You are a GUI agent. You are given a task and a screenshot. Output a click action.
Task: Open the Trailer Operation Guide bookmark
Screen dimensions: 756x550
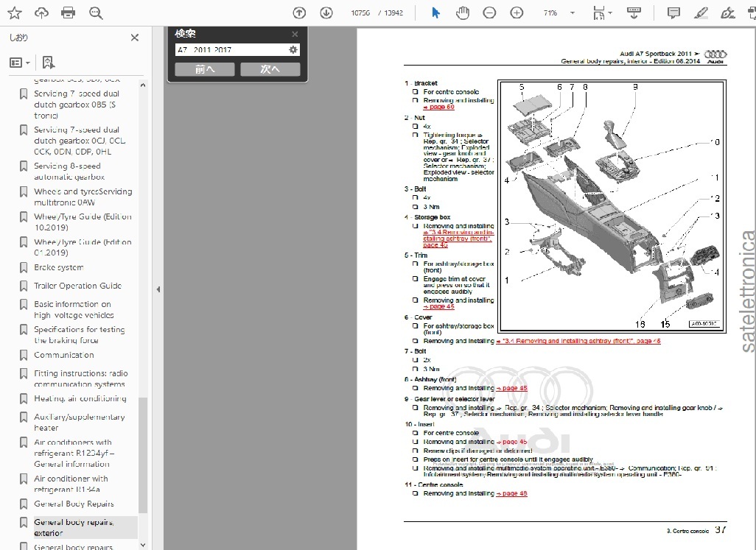point(77,286)
